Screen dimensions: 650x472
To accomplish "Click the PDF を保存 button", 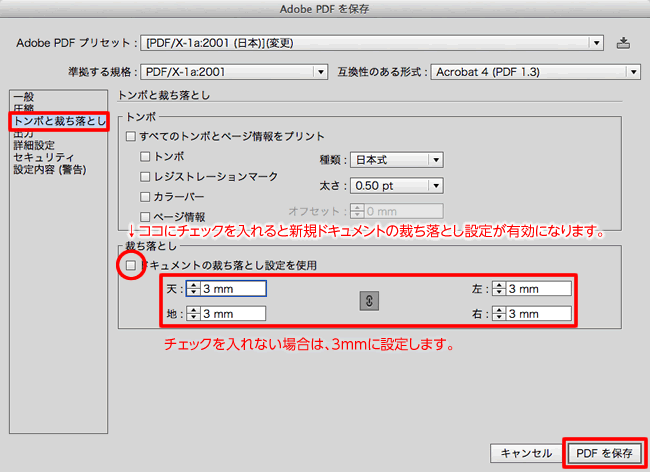I will coord(604,453).
